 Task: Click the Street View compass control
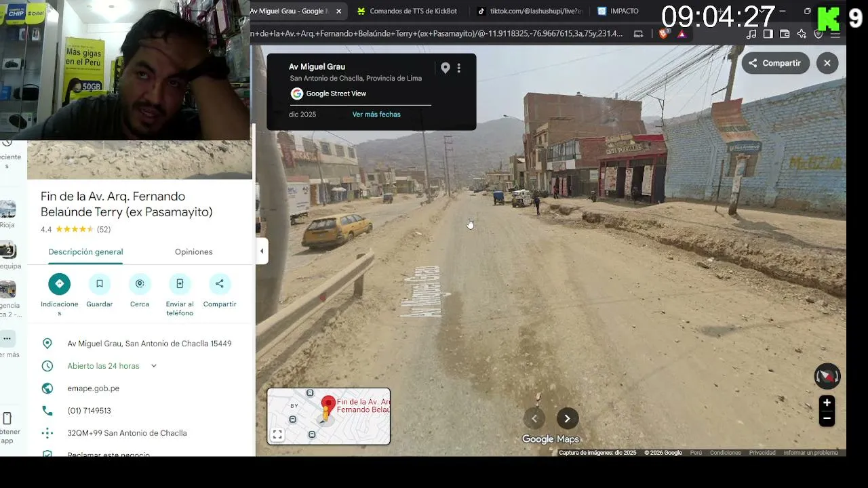tap(827, 376)
